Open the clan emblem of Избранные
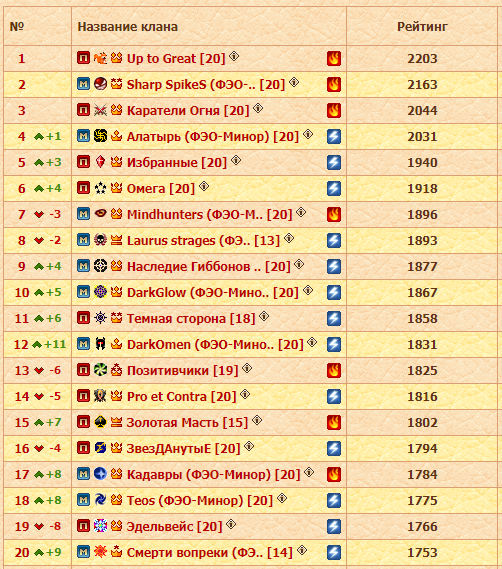The width and height of the screenshot is (502, 569). 100,162
